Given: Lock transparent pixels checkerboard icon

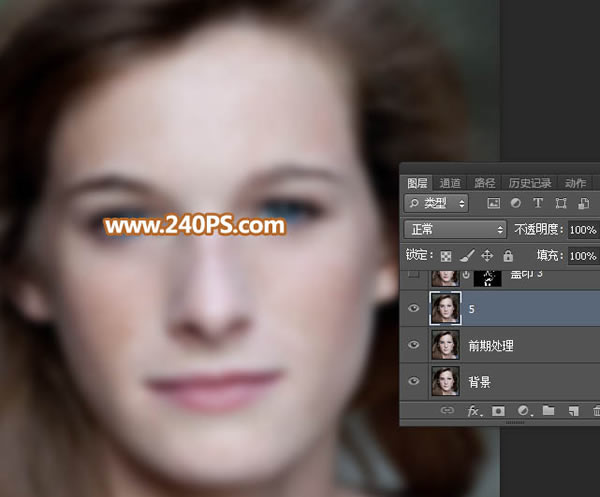Looking at the screenshot, I should (x=446, y=256).
